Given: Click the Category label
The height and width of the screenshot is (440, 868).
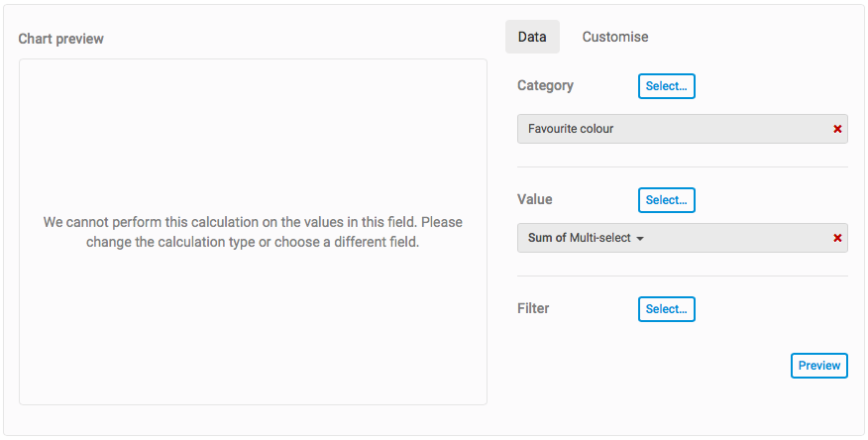Looking at the screenshot, I should coord(545,85).
